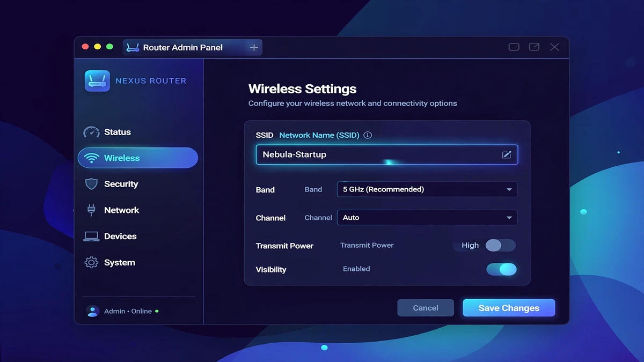Select the Router Admin Panel tab
This screenshot has height=362, width=644.
193,48
